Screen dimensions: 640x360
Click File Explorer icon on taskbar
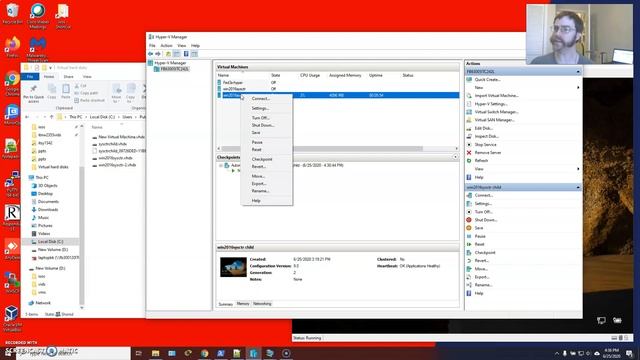click(155, 353)
